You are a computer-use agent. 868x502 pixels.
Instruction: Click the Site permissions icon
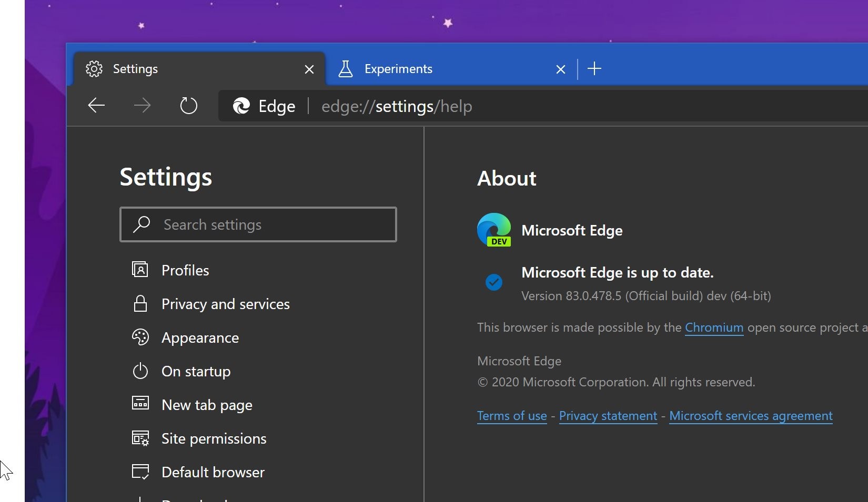click(140, 438)
